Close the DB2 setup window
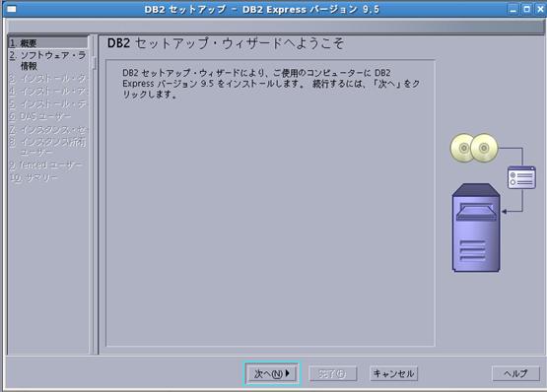547x392 pixels. pyautogui.click(x=540, y=9)
